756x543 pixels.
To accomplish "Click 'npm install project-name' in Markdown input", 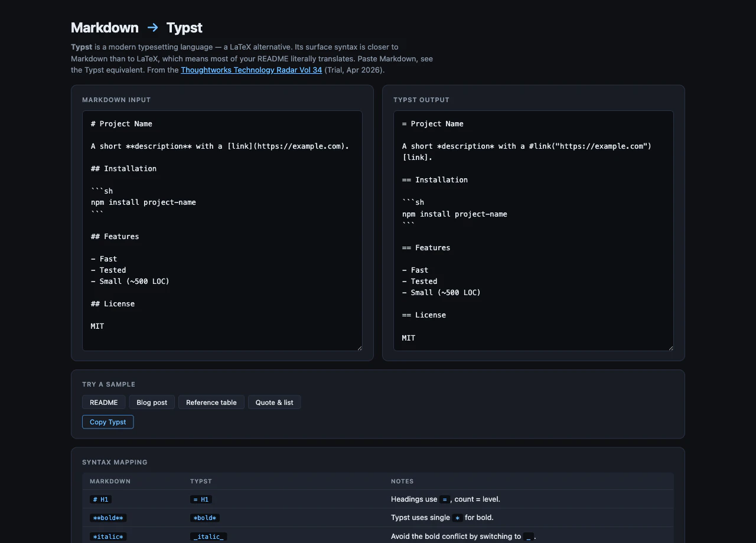I will click(144, 202).
